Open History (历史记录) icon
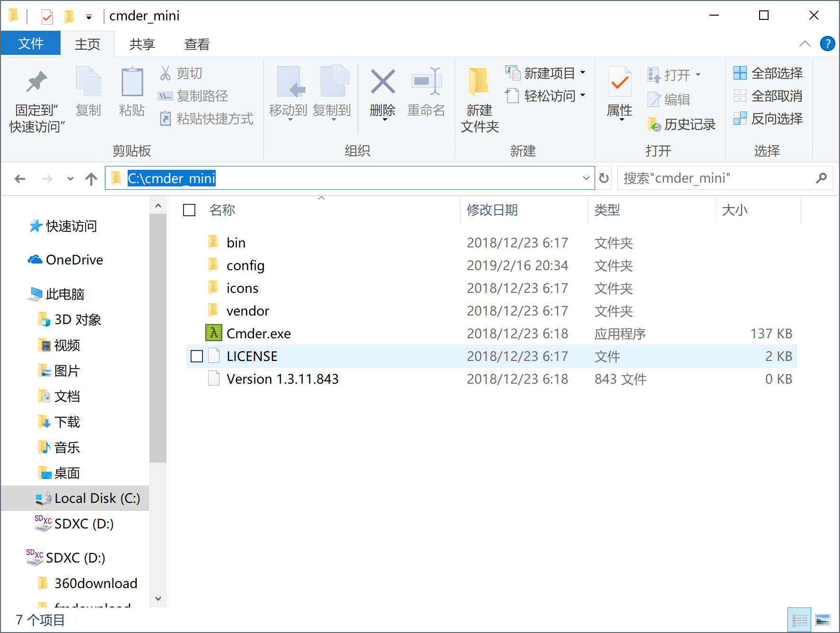 pos(654,124)
